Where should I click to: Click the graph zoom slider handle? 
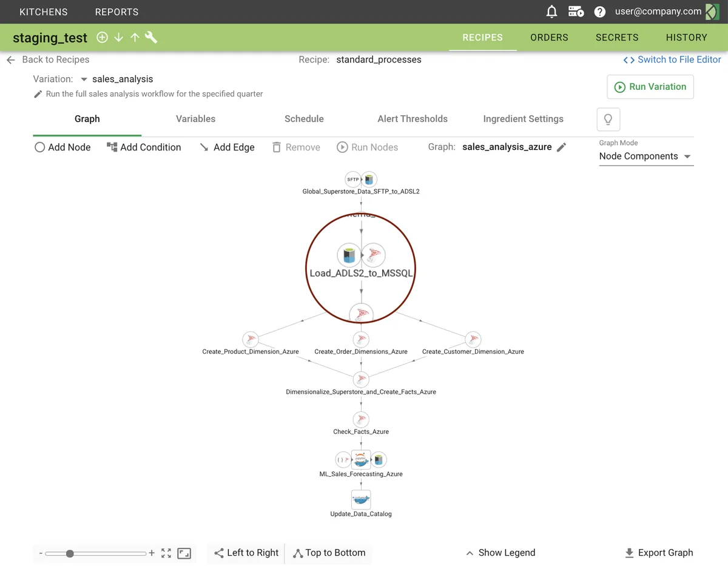pos(70,553)
